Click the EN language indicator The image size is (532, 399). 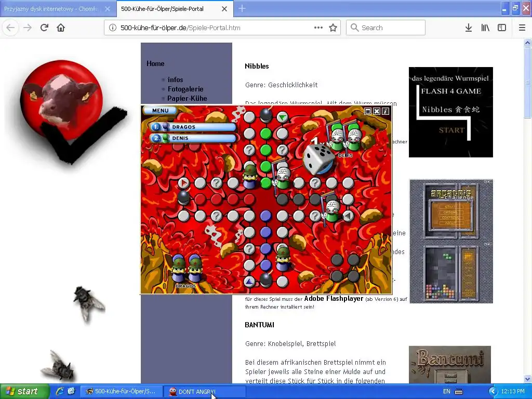click(446, 391)
